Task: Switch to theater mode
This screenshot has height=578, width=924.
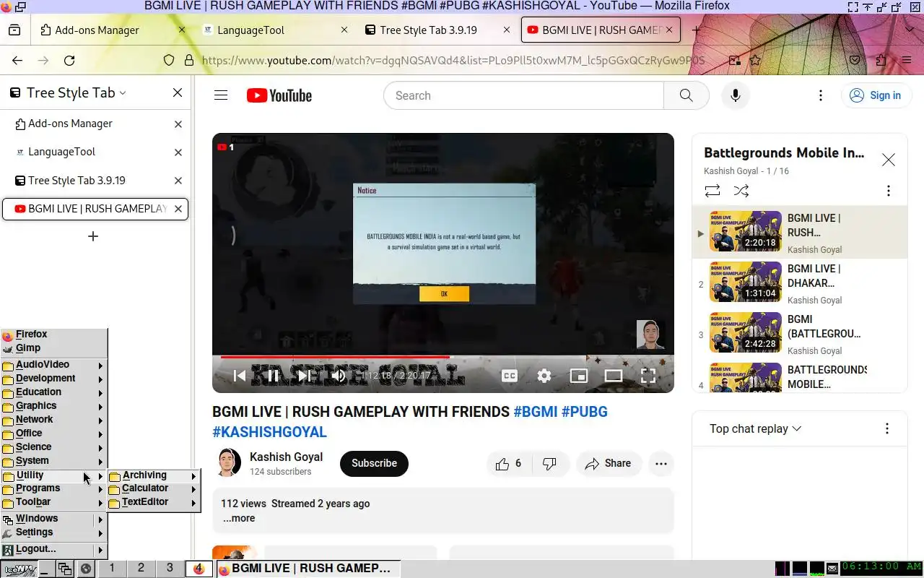Action: pyautogui.click(x=614, y=376)
